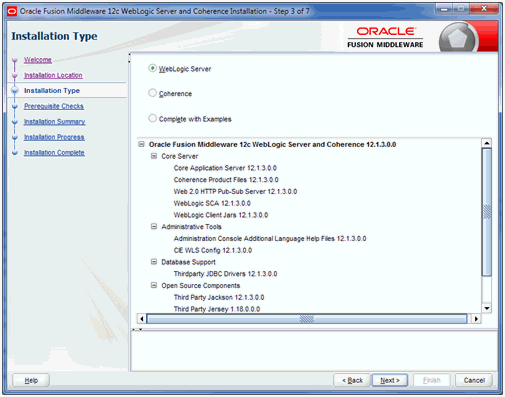Open the Prerequisite Checks step

click(x=54, y=106)
